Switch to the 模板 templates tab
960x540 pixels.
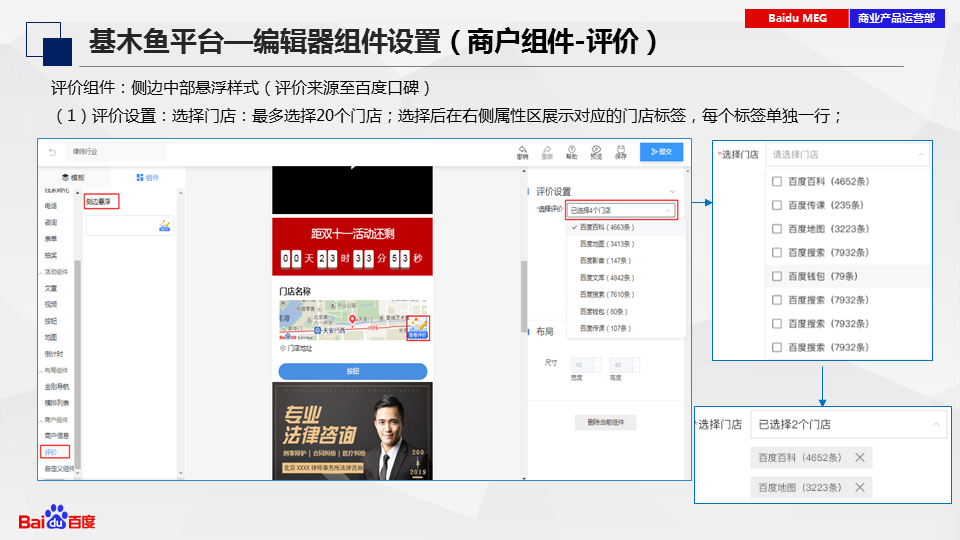point(73,178)
